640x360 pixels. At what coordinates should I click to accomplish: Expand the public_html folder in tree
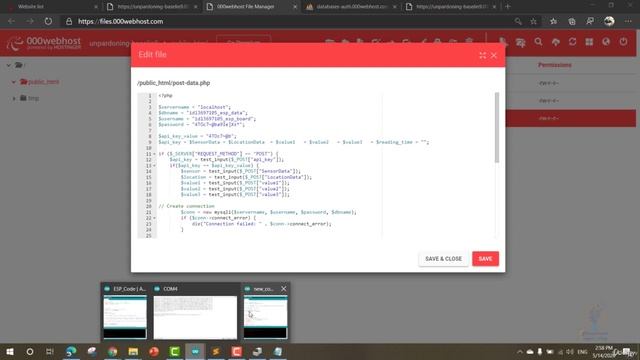13,82
